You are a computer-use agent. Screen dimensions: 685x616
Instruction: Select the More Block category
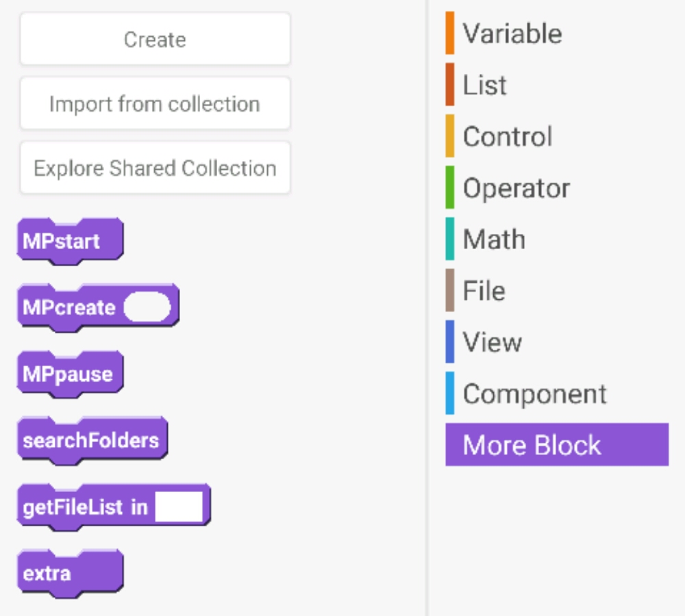556,445
